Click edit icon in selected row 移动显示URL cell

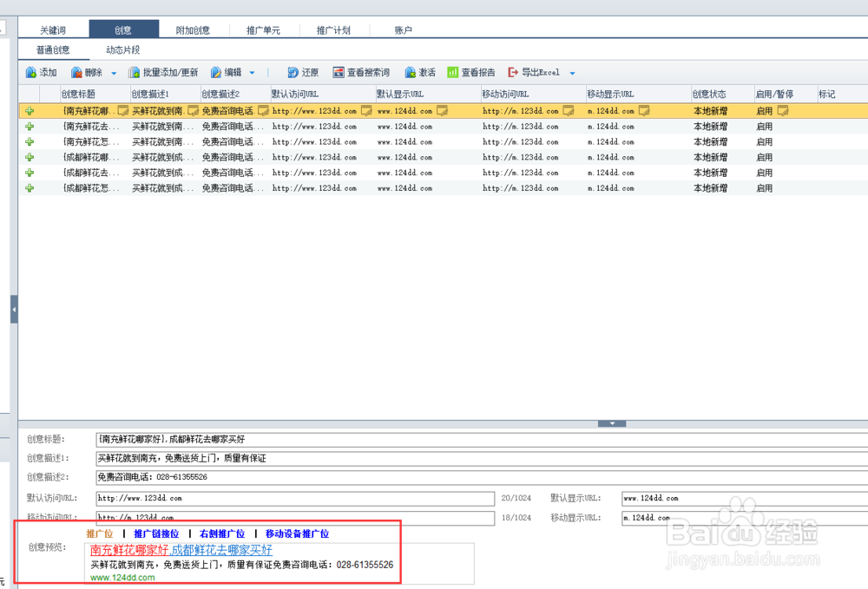[x=644, y=111]
